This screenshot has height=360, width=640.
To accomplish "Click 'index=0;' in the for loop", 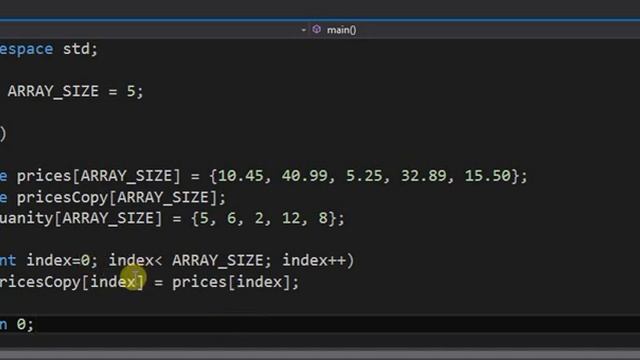I will 62,260.
